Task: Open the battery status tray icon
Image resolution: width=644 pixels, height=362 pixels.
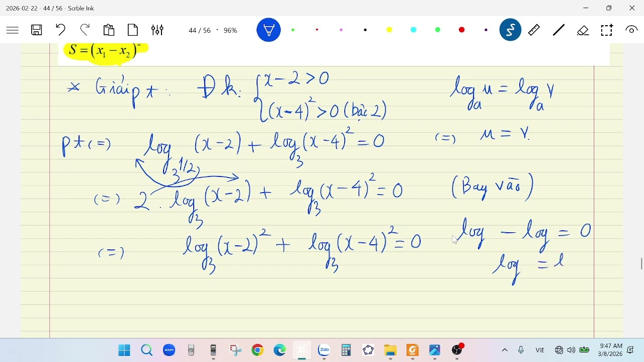Action: click(x=585, y=350)
